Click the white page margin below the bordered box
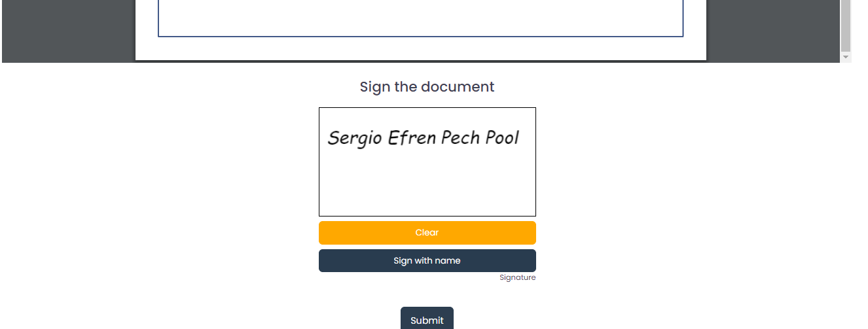Viewport: 868px width, 329px height. click(x=420, y=48)
